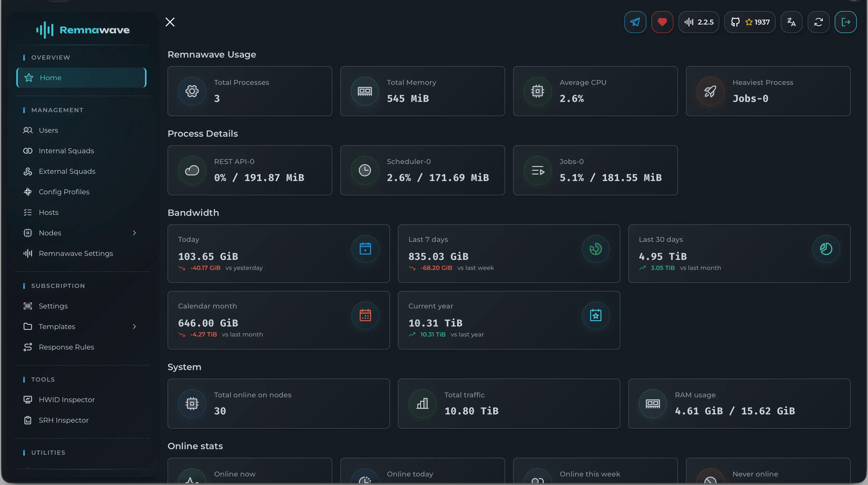Open the Hosts page

[x=82, y=213]
